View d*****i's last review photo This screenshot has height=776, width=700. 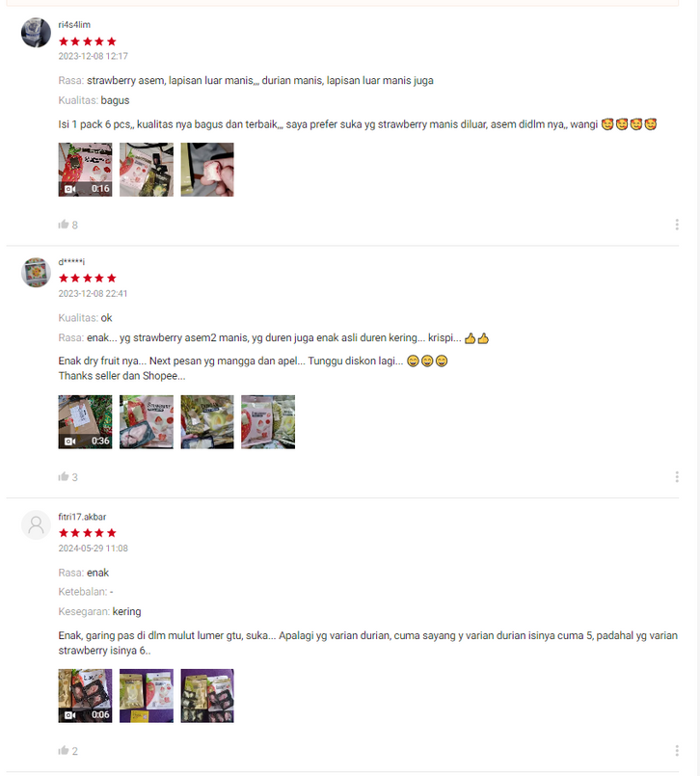click(268, 422)
